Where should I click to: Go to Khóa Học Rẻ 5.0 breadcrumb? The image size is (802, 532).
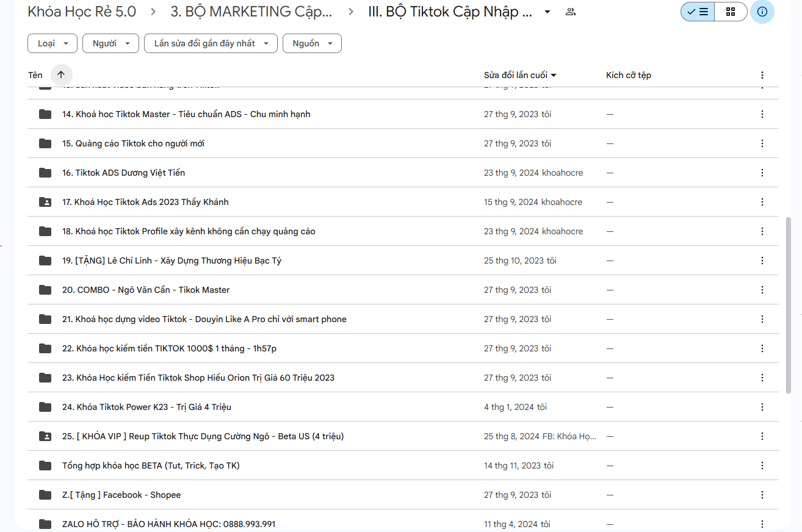[x=82, y=12]
